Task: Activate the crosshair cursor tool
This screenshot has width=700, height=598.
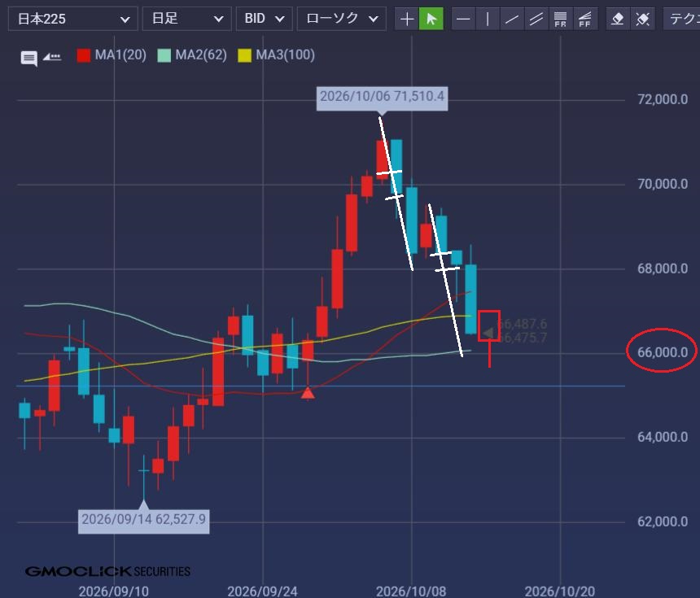Action: (407, 20)
